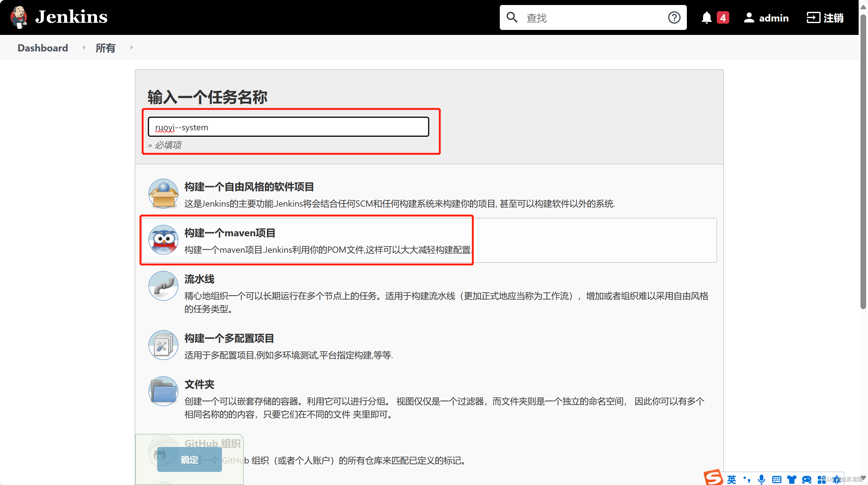Toggle the IME punctuation mode icon
The height and width of the screenshot is (485, 868).
(747, 479)
